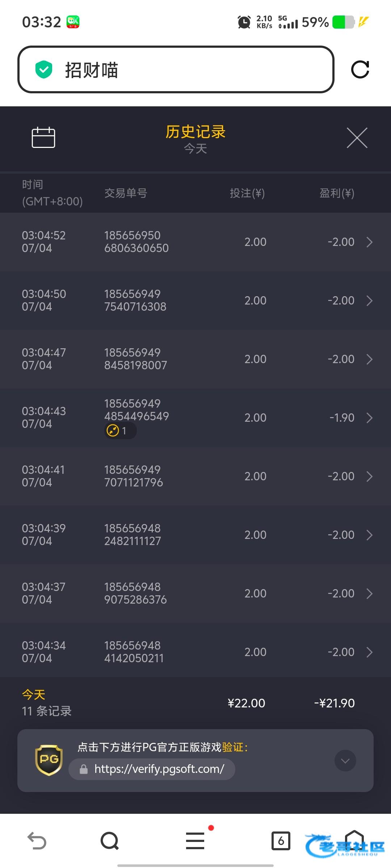The image size is (391, 868).
Task: Expand details for the 03:04:50 record
Action: pyautogui.click(x=369, y=301)
